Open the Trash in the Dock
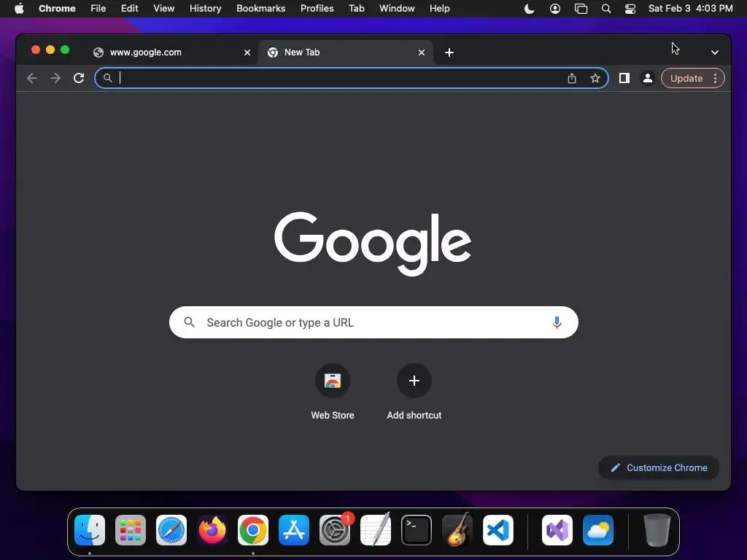Image resolution: width=747 pixels, height=560 pixels. (x=657, y=530)
